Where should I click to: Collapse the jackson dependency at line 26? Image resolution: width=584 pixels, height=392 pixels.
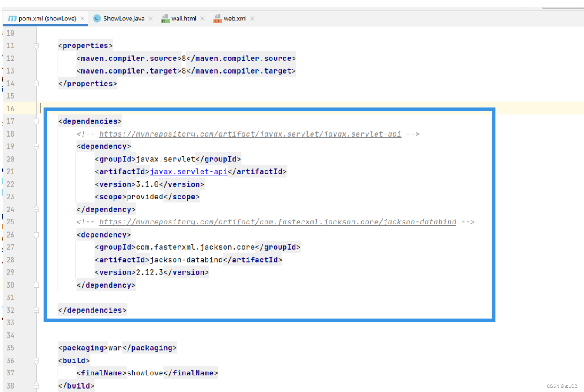coord(37,235)
